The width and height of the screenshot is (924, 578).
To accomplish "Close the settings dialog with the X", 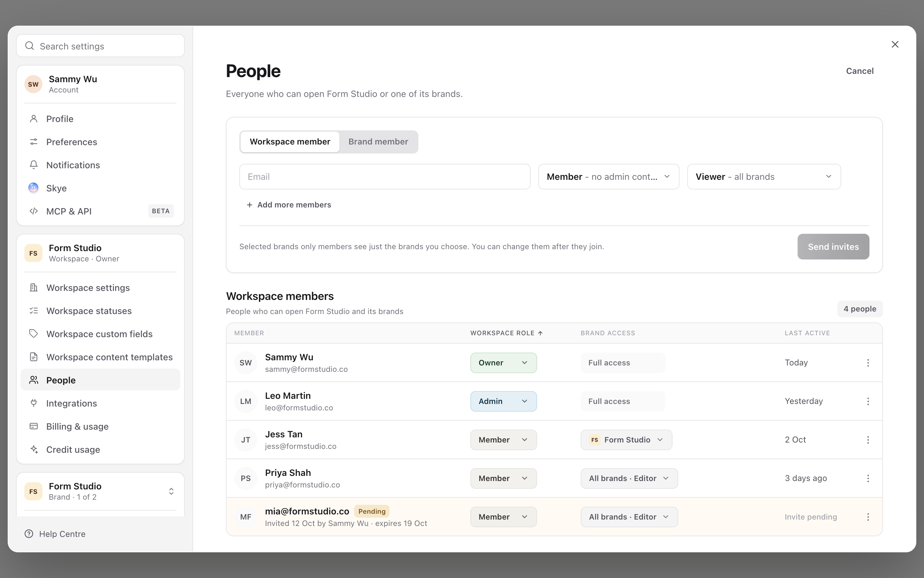I will [895, 44].
